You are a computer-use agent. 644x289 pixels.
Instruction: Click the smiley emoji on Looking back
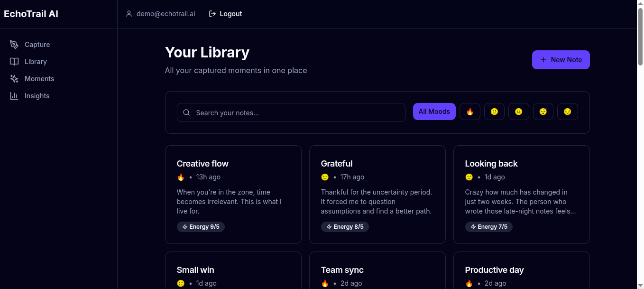pyautogui.click(x=469, y=177)
